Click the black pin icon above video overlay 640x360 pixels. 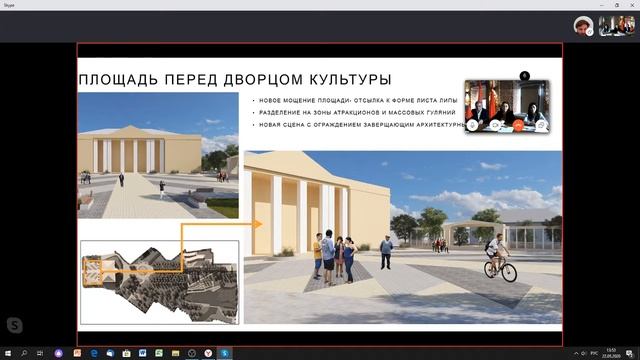524,76
